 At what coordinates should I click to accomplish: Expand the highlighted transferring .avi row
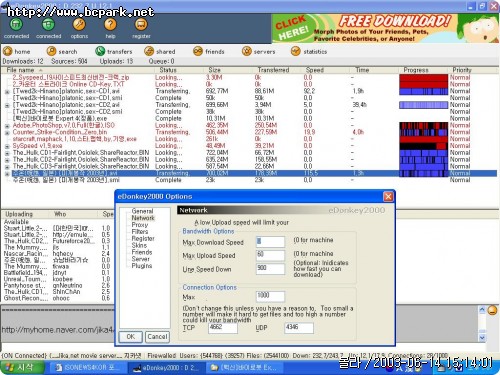point(7,174)
